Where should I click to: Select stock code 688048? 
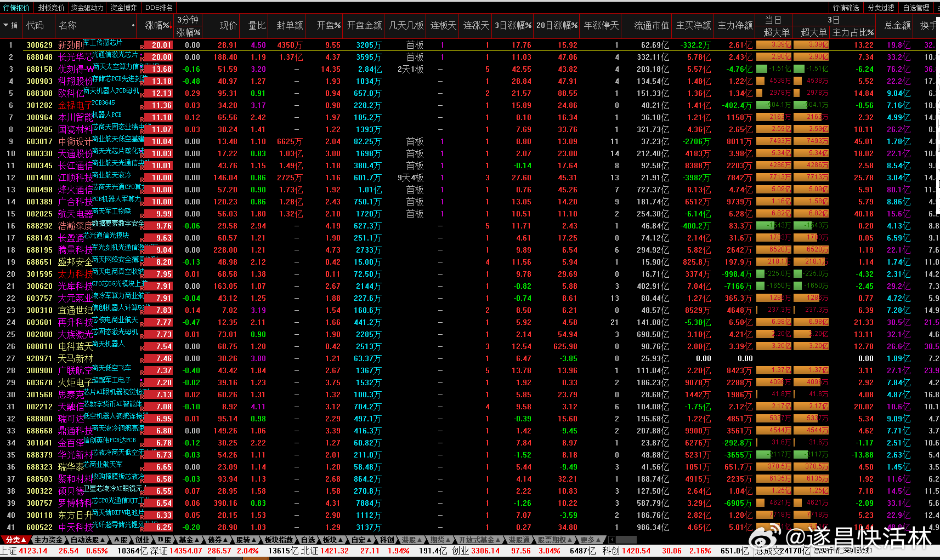coord(39,57)
